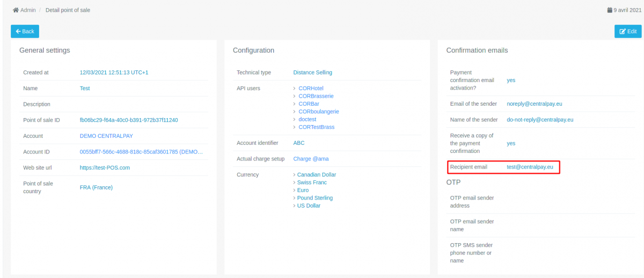The height and width of the screenshot is (278, 644).
Task: Click the Account ID value starting 0055bff7
Action: point(141,152)
